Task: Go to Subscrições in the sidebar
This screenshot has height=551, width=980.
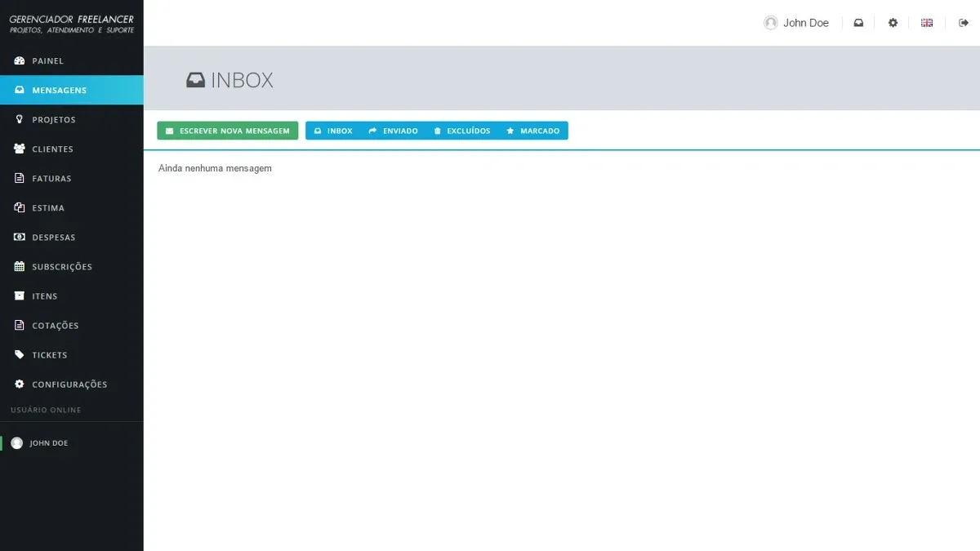Action: pos(72,267)
